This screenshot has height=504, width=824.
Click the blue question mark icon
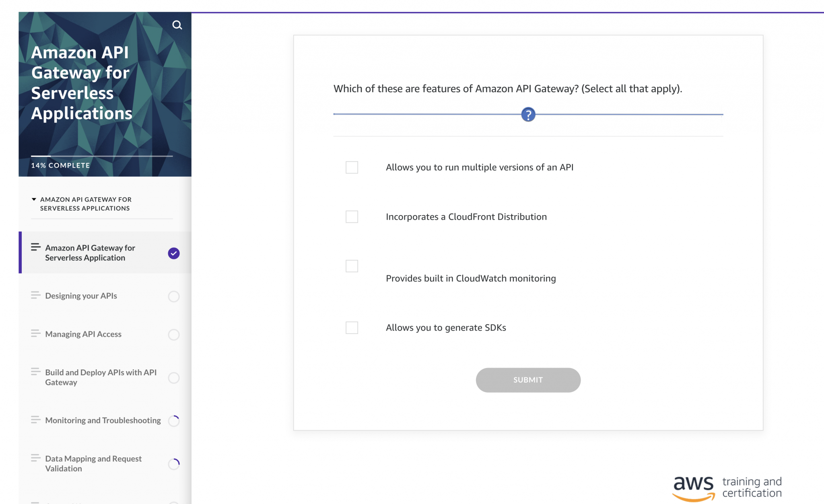click(x=528, y=115)
